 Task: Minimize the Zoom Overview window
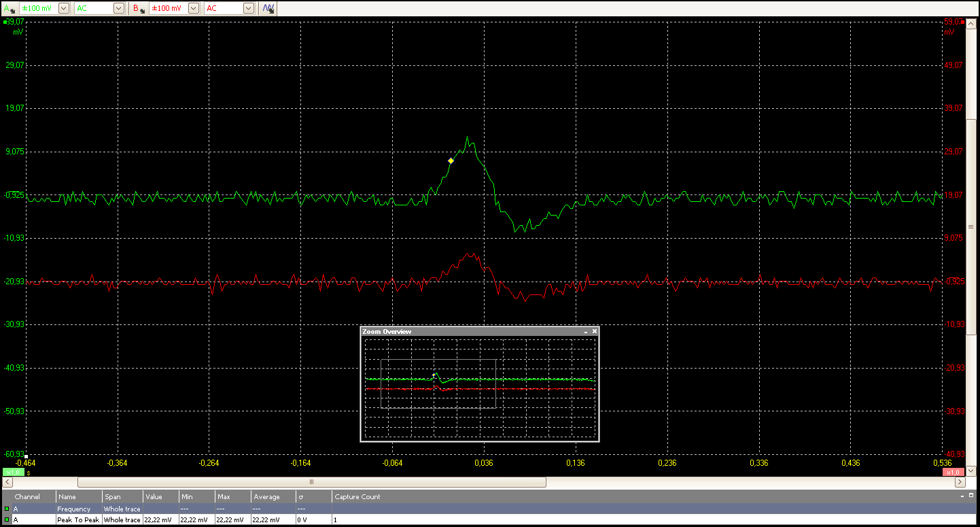585,332
